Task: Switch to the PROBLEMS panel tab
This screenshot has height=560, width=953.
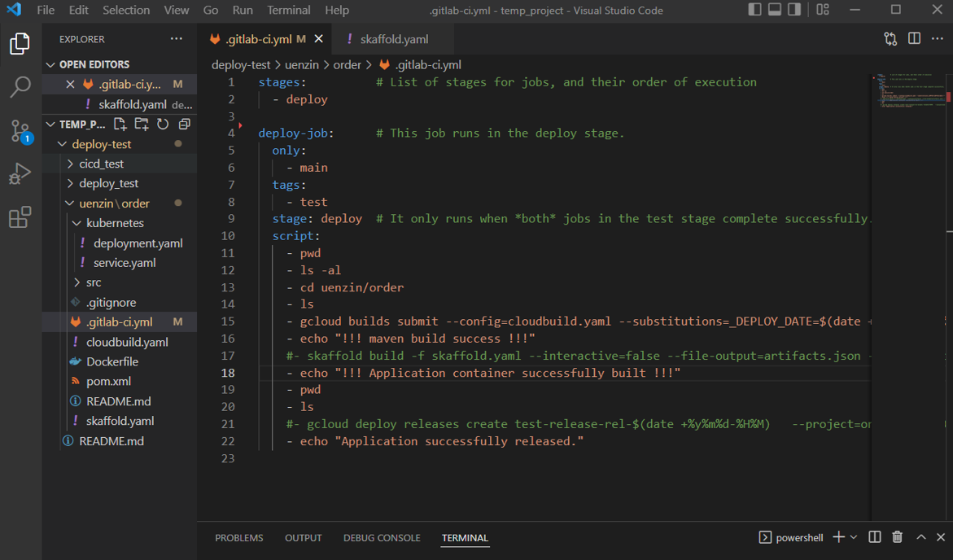Action: click(238, 537)
